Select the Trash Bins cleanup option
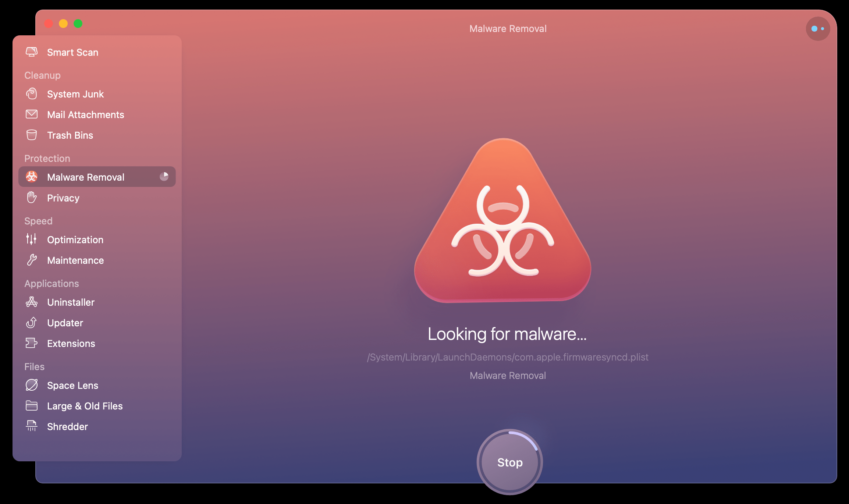The width and height of the screenshot is (849, 504). click(70, 135)
